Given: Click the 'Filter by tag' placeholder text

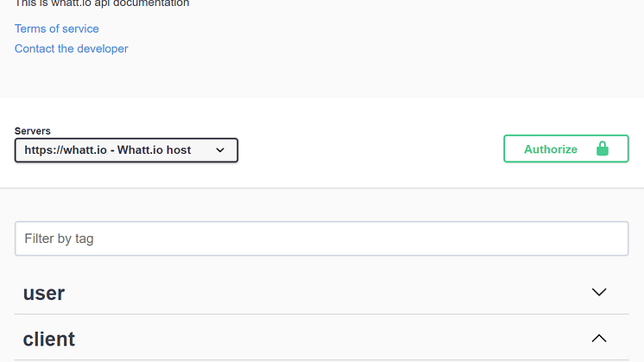Looking at the screenshot, I should click(60, 238).
